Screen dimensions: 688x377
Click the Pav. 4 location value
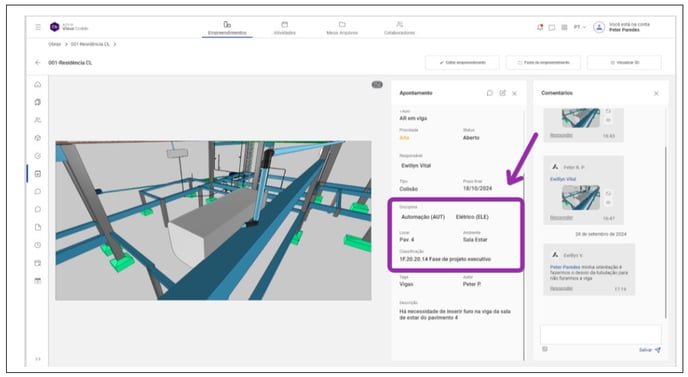point(407,240)
